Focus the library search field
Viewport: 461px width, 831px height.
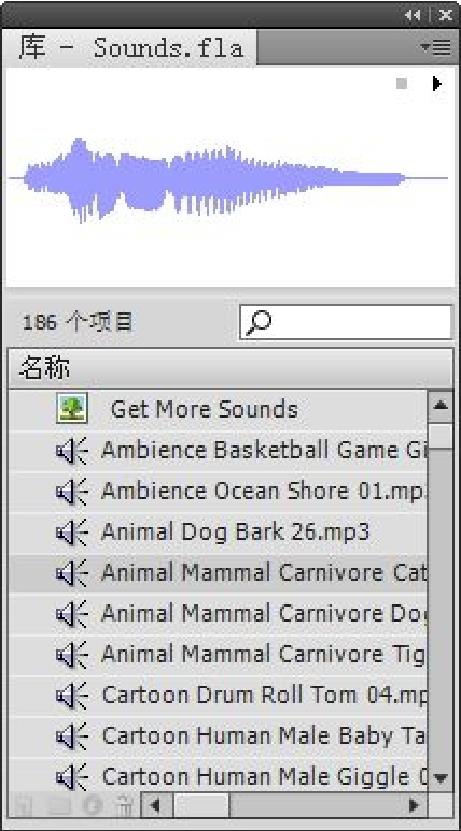(345, 321)
